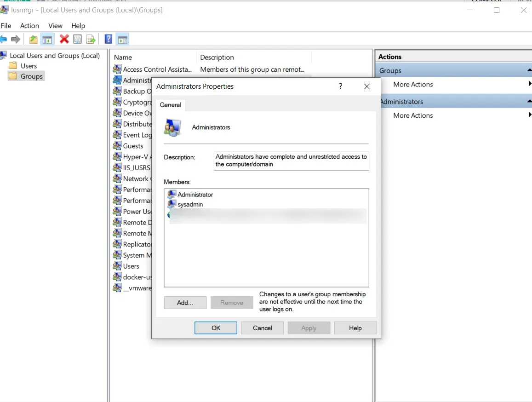
Task: Toggle the Show/Hide Console Tree icon
Action: pyautogui.click(x=47, y=40)
